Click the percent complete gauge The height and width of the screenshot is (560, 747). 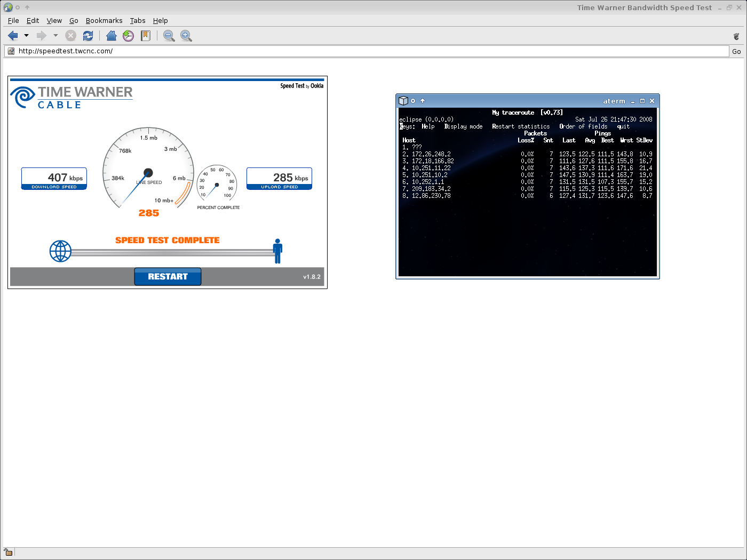pyautogui.click(x=217, y=184)
